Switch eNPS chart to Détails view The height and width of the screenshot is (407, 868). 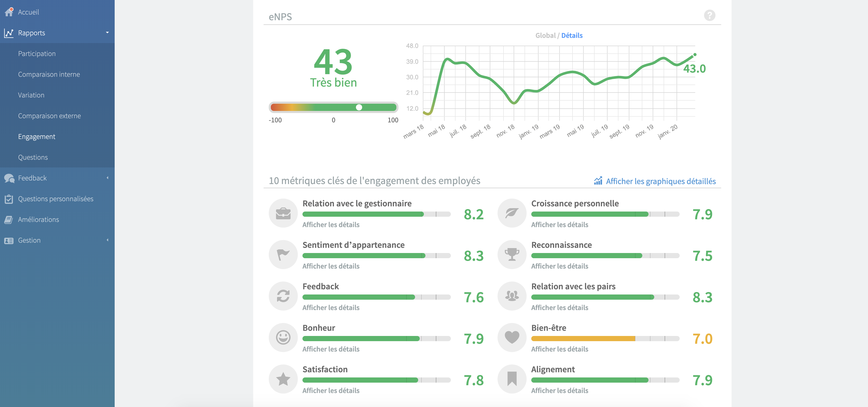pos(571,35)
